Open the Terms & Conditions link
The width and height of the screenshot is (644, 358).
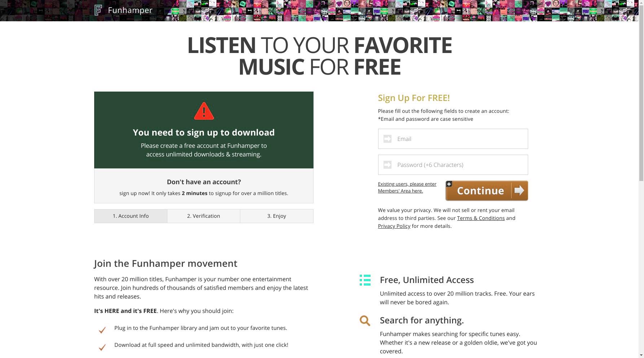(x=481, y=218)
